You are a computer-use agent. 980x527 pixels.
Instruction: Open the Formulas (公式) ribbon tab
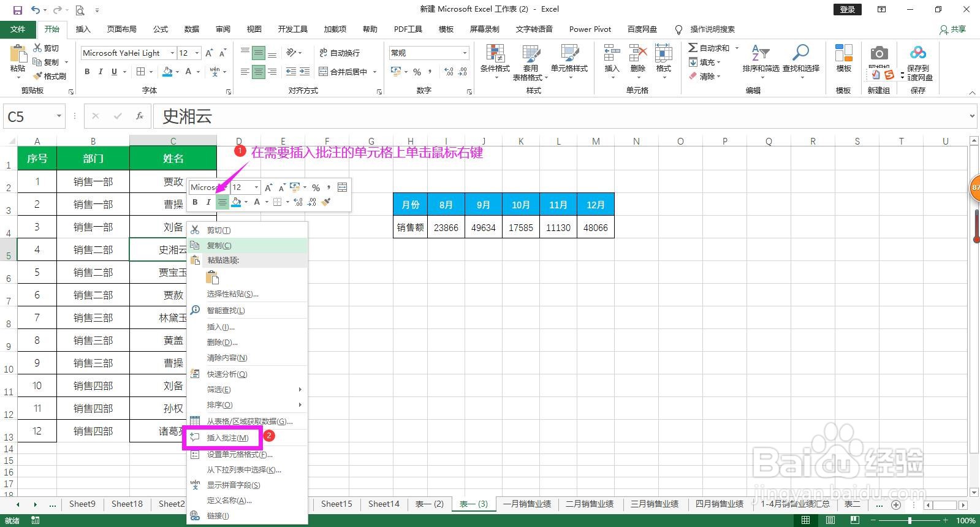click(160, 29)
